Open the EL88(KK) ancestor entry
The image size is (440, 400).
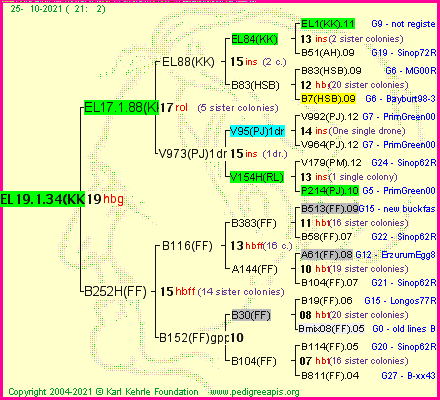click(188, 62)
